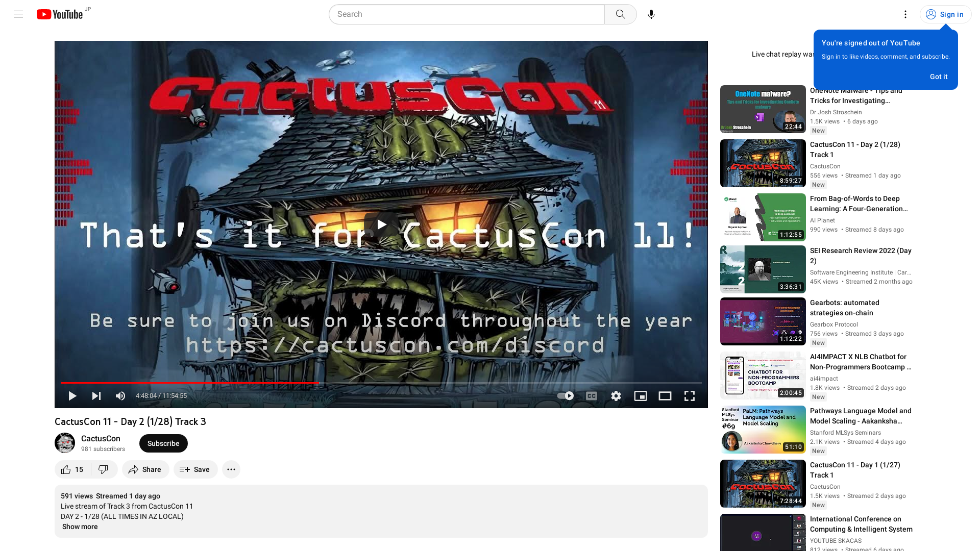The height and width of the screenshot is (551, 980).
Task: Click the video title CactusCon 11 Day 2 Track 3
Action: [130, 421]
